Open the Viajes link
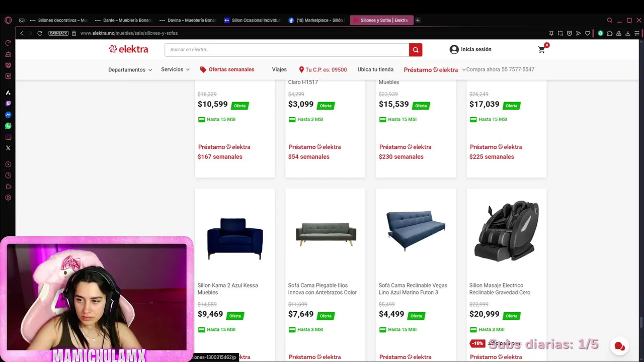Viewport: 644px width, 362px height. [279, 69]
